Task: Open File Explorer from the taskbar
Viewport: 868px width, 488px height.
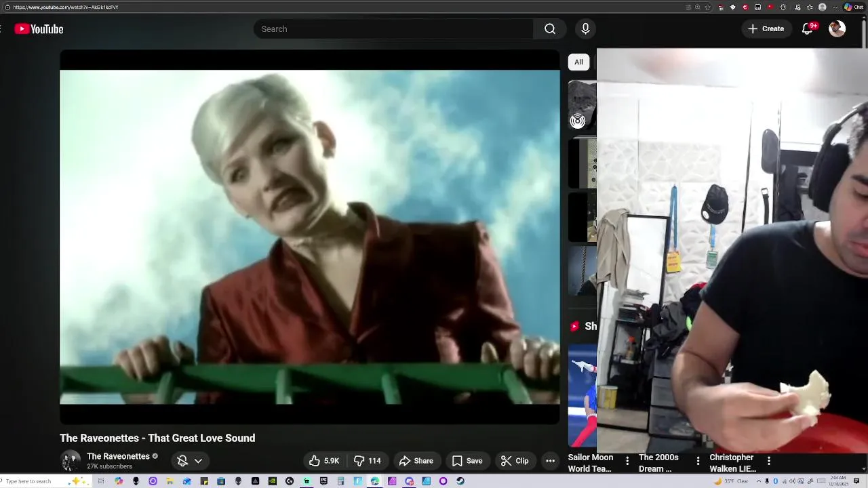Action: tap(170, 481)
